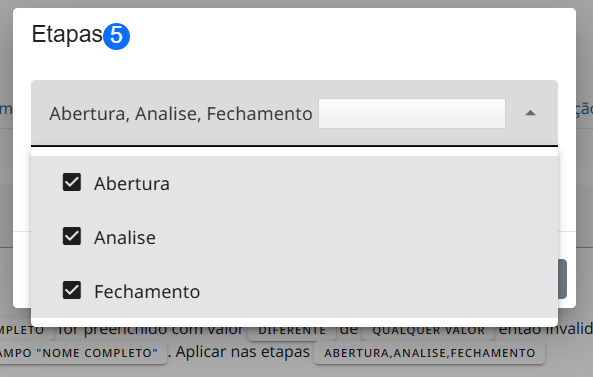
Task: Click the selected values text 'Abertura, Analise, Fechamento'
Action: tap(181, 114)
